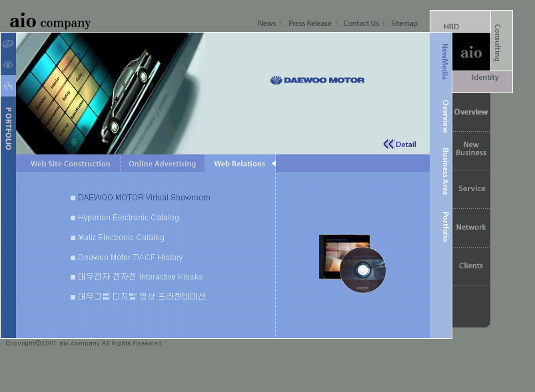Click the Detail link text
535x392 pixels.
pyautogui.click(x=406, y=144)
